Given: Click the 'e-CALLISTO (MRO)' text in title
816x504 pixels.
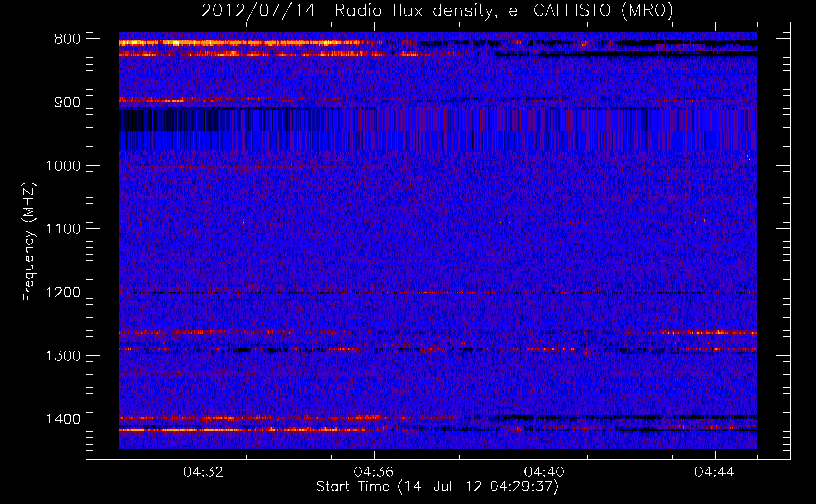Looking at the screenshot, I should (591, 10).
